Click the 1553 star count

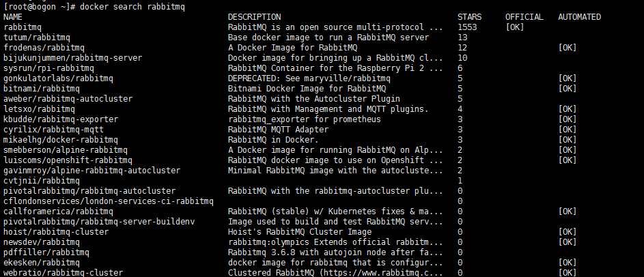(467, 27)
